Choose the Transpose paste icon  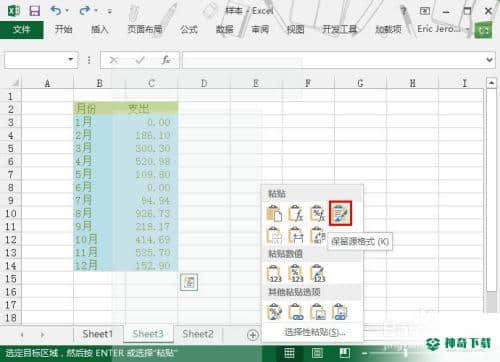point(317,235)
